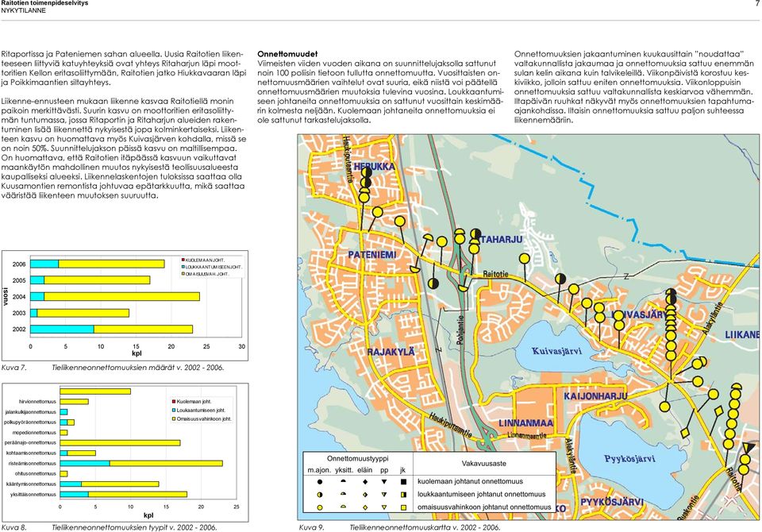Click the HERUKKA district label on map

[374, 167]
